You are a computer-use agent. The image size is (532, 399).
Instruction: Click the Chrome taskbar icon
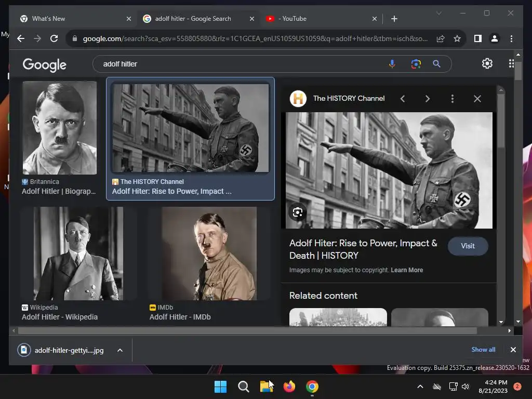[x=312, y=387]
